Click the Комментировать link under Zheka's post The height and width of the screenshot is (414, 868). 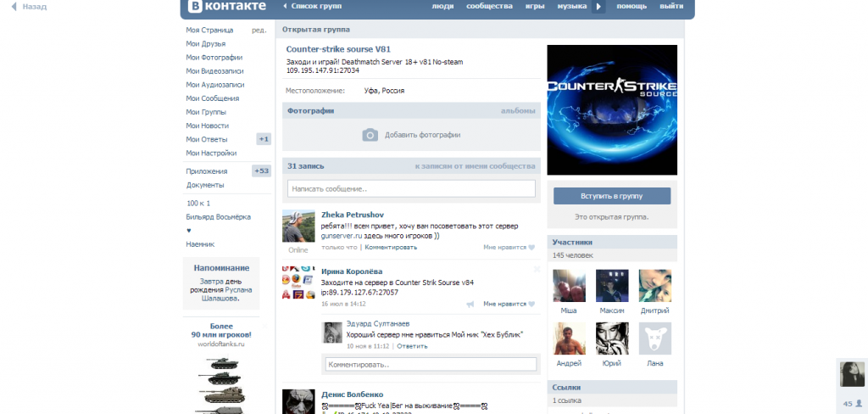coord(391,248)
